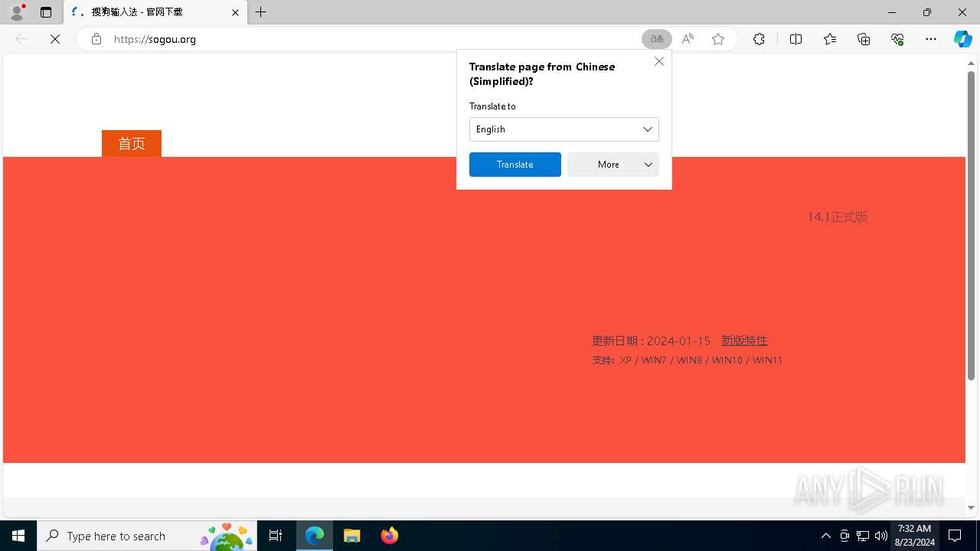Expand the More options dropdown
980x551 pixels.
[x=613, y=165]
